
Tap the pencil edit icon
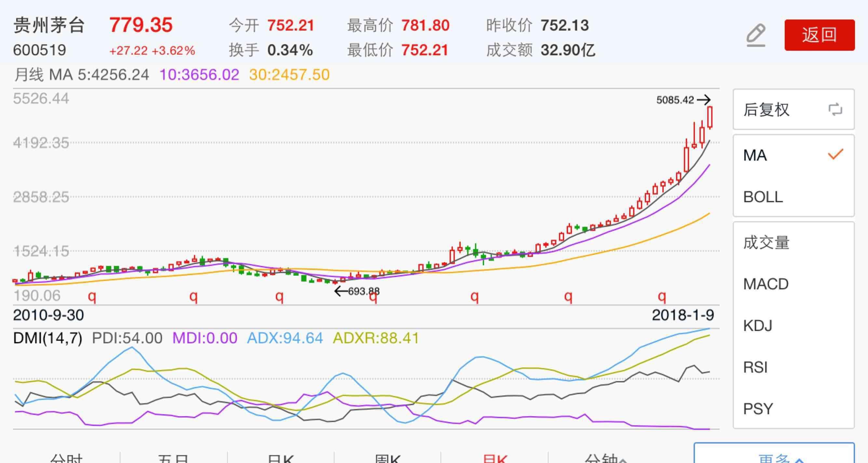coord(756,35)
